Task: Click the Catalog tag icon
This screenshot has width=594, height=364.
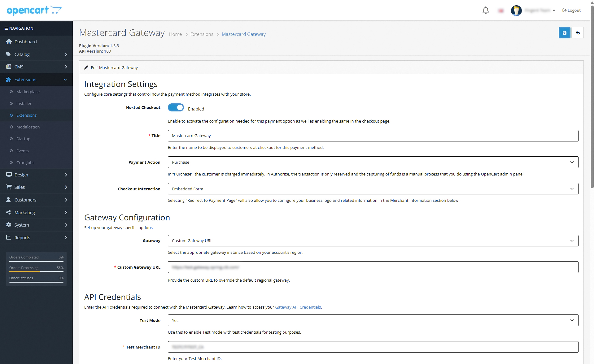Action: click(x=9, y=54)
